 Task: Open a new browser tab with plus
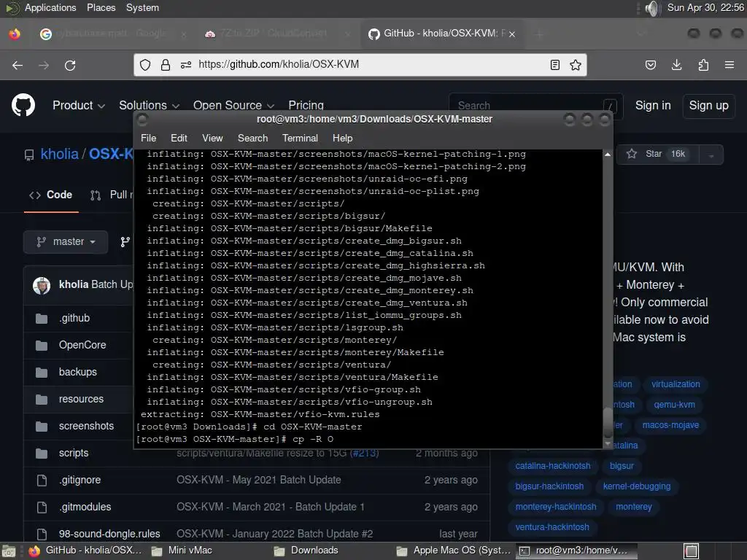click(x=540, y=34)
